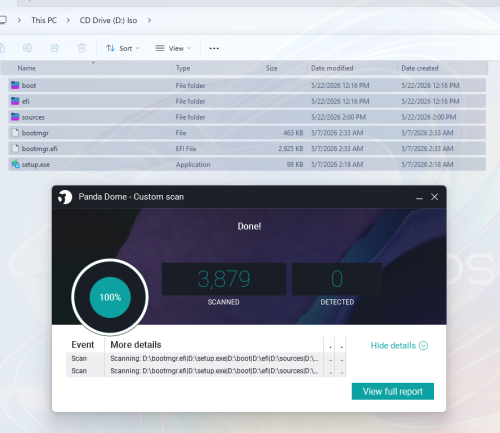Screen dimensions: 500x433
Task: Click the 'boot' folder name
Action: point(29,86)
